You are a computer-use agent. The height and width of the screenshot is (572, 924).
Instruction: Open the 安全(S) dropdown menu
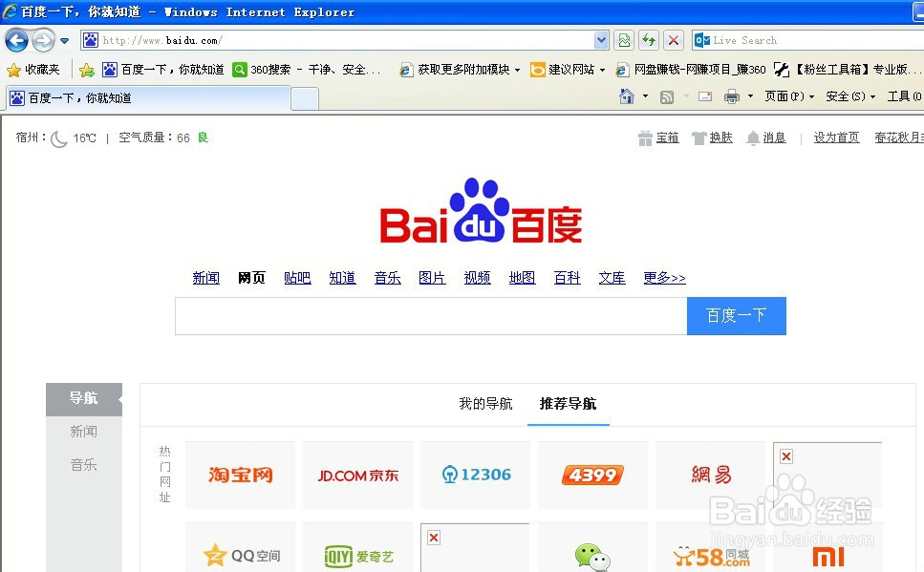tap(848, 95)
